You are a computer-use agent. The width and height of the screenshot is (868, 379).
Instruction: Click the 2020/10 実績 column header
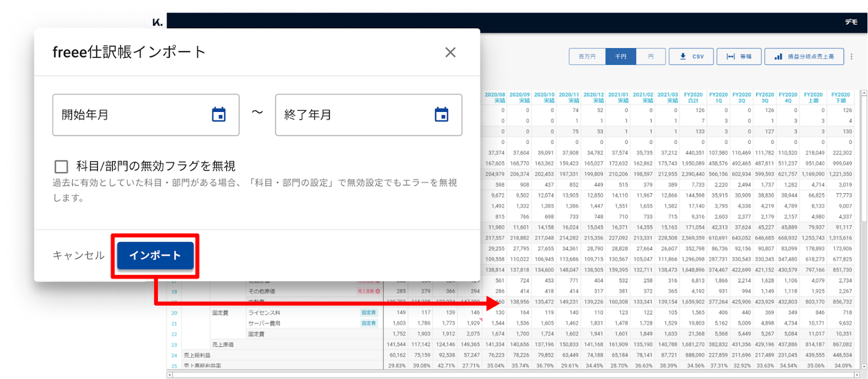[544, 98]
